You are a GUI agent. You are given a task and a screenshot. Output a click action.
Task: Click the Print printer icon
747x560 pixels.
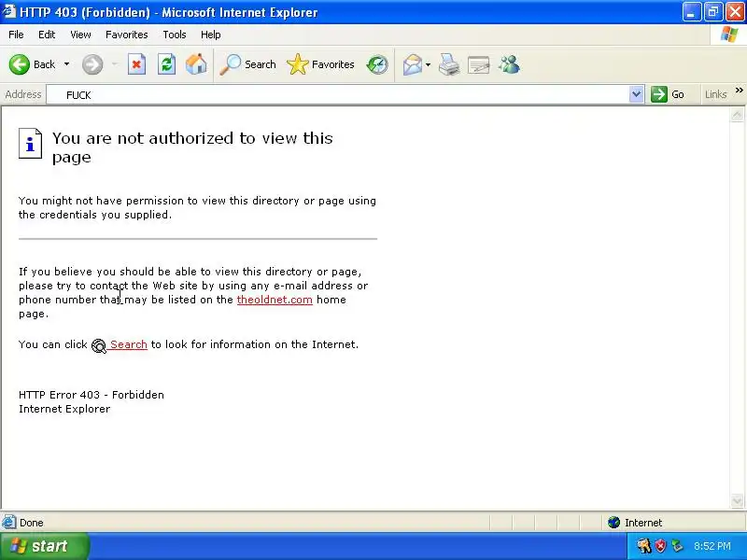click(x=449, y=64)
